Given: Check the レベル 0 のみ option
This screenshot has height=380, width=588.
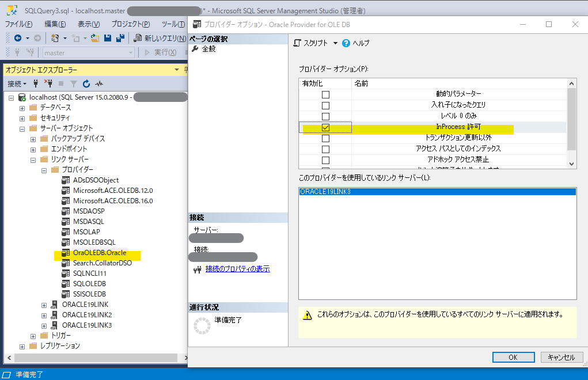Looking at the screenshot, I should click(325, 116).
